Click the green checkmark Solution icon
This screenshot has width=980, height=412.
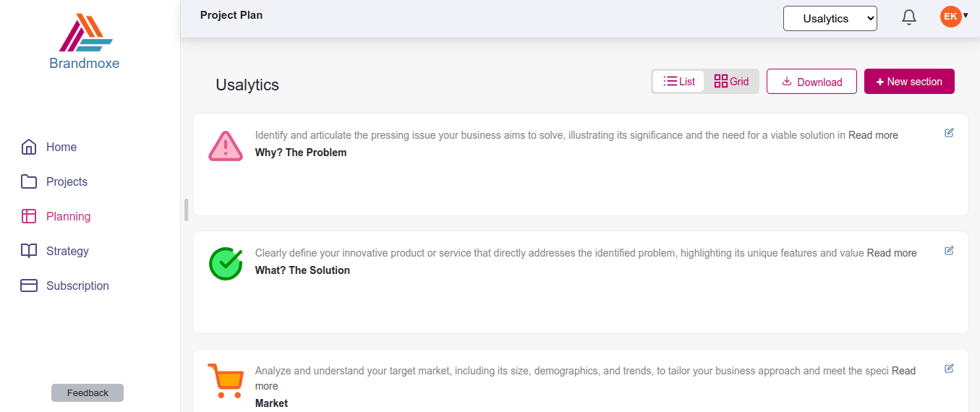click(x=226, y=264)
